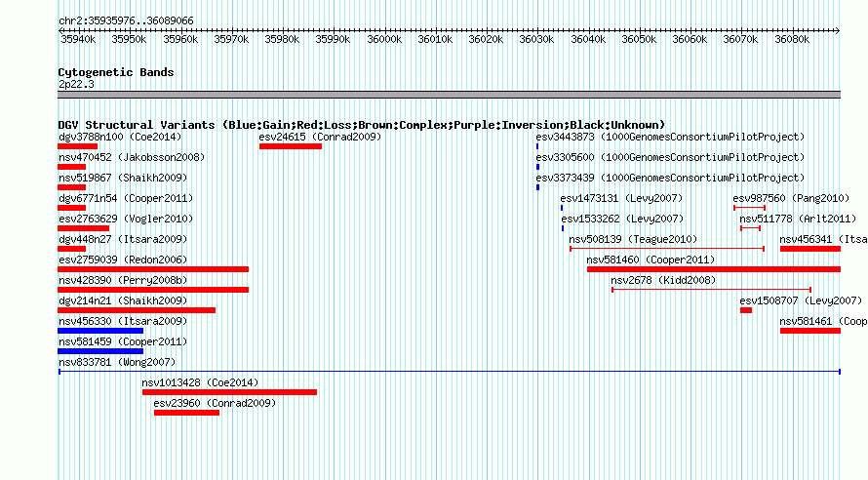Click the 35940k ruler position
868x480 pixels.
pos(78,39)
